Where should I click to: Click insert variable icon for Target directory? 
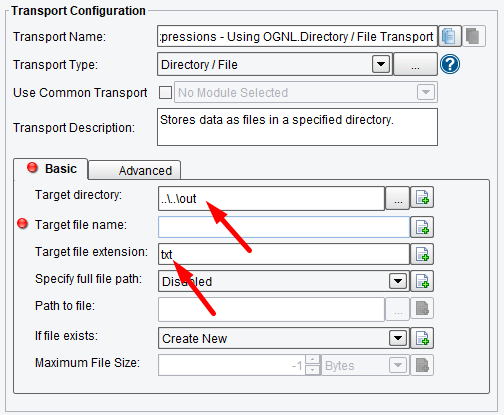422,198
